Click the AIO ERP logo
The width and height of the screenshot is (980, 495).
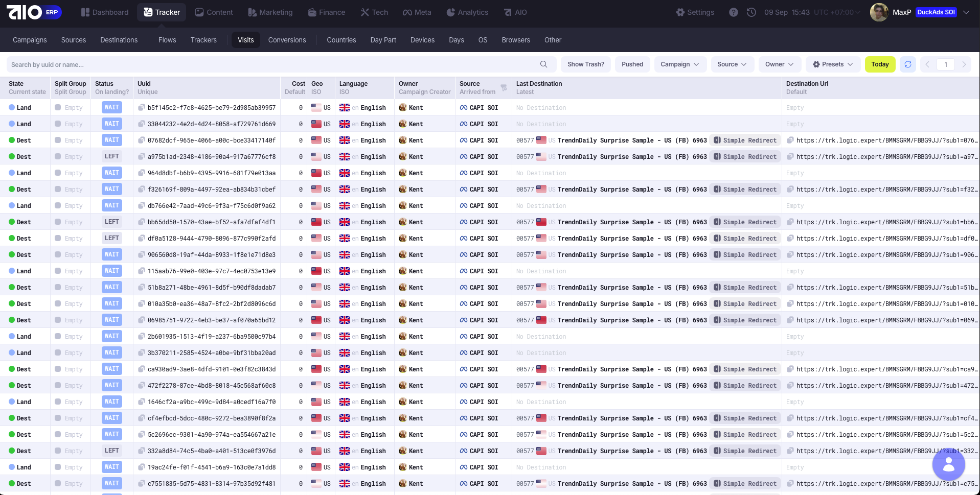(x=34, y=12)
